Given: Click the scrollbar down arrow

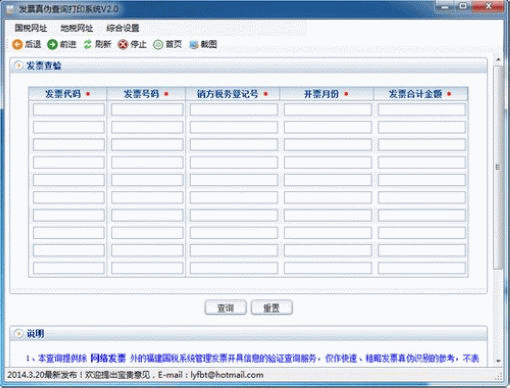Looking at the screenshot, I should click(498, 361).
